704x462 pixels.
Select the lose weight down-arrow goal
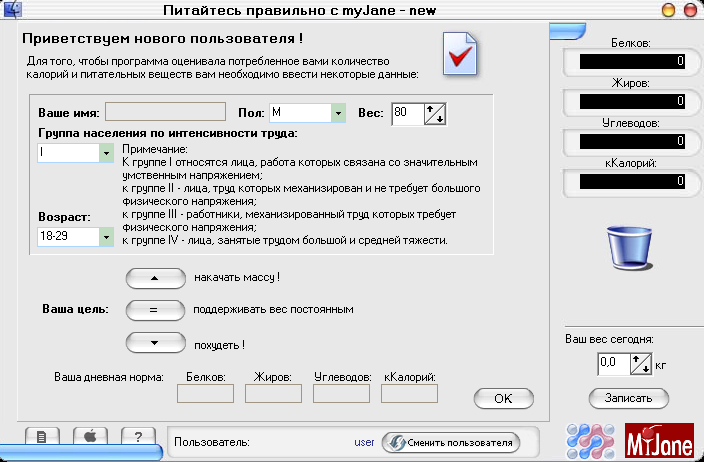pyautogui.click(x=155, y=344)
